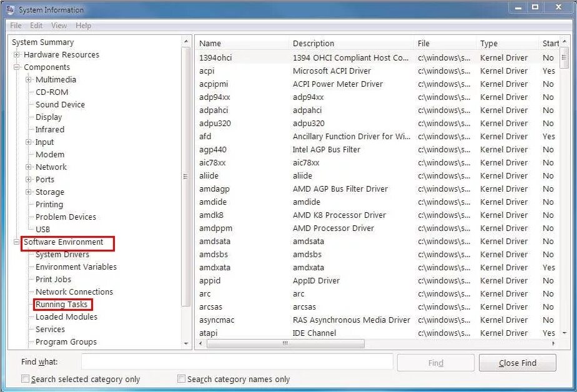Enable Search category names only checkbox
Image resolution: width=577 pixels, height=392 pixels.
click(181, 378)
